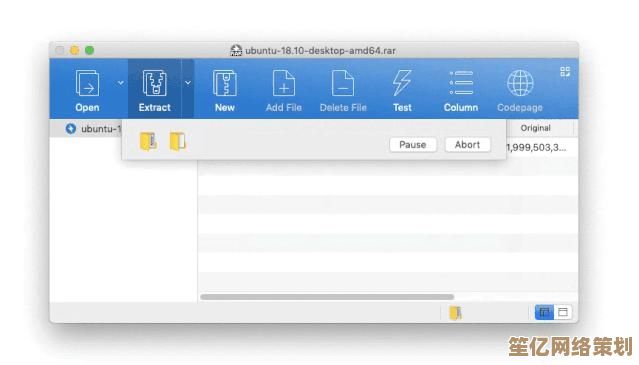Click the zipped archive folder icon in the progress sheet
Image resolution: width=639 pixels, height=365 pixels.
click(148, 141)
